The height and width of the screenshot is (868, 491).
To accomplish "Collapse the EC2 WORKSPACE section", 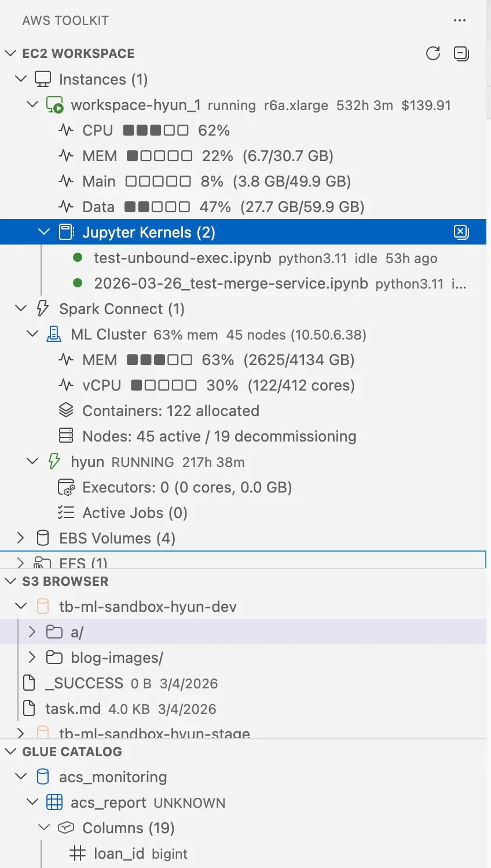I will [x=10, y=53].
